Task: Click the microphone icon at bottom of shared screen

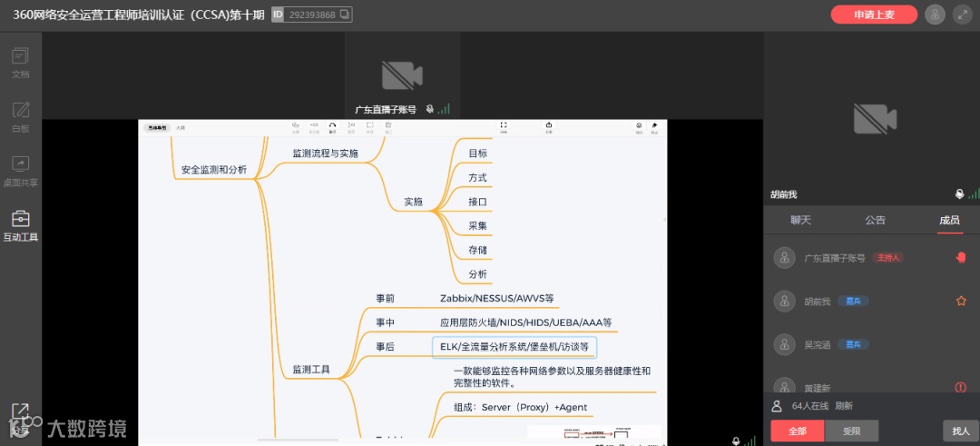Action: (737, 441)
